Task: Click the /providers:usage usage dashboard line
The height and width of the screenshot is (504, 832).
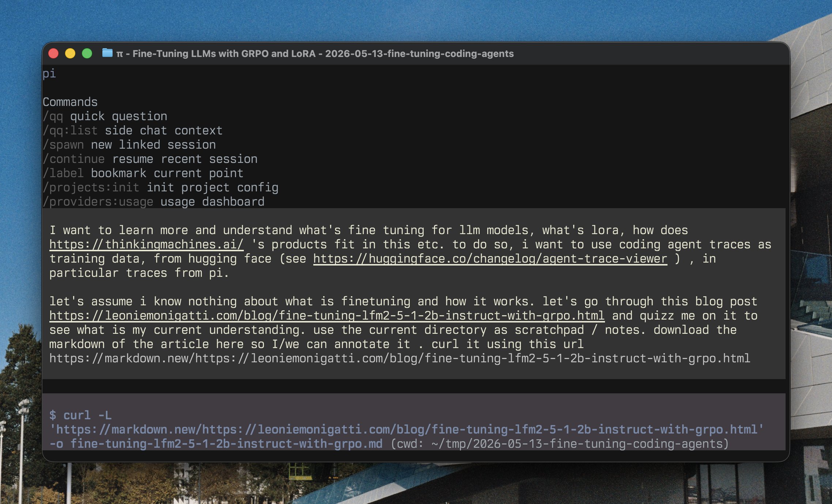Action: point(154,202)
